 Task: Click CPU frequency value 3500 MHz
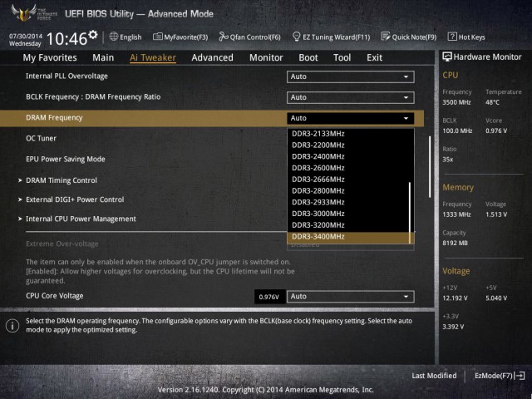tap(456, 102)
